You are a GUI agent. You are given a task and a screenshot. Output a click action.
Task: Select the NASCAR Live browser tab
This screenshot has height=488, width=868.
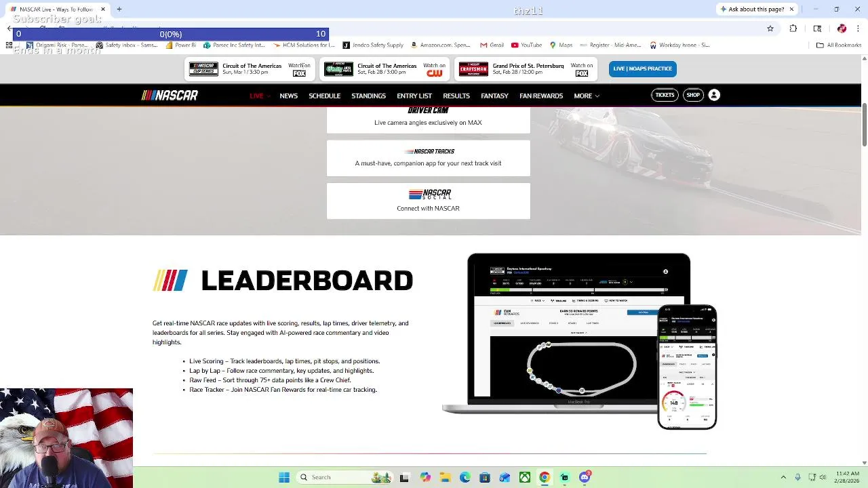(x=56, y=9)
